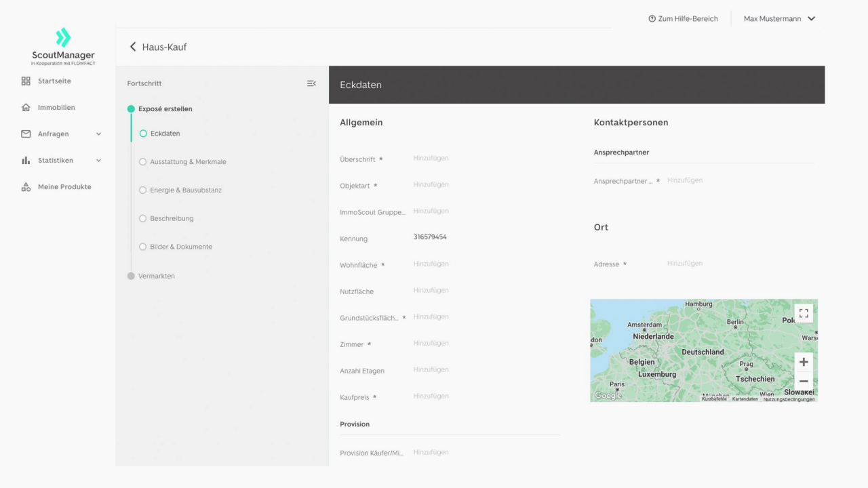
Task: Click the Startseite grid icon
Action: (x=26, y=81)
